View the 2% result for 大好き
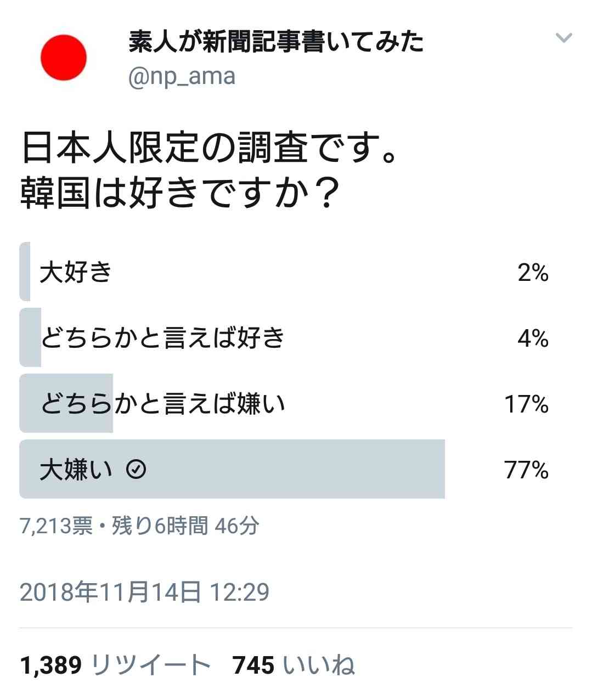This screenshot has width=592, height=700. [533, 272]
